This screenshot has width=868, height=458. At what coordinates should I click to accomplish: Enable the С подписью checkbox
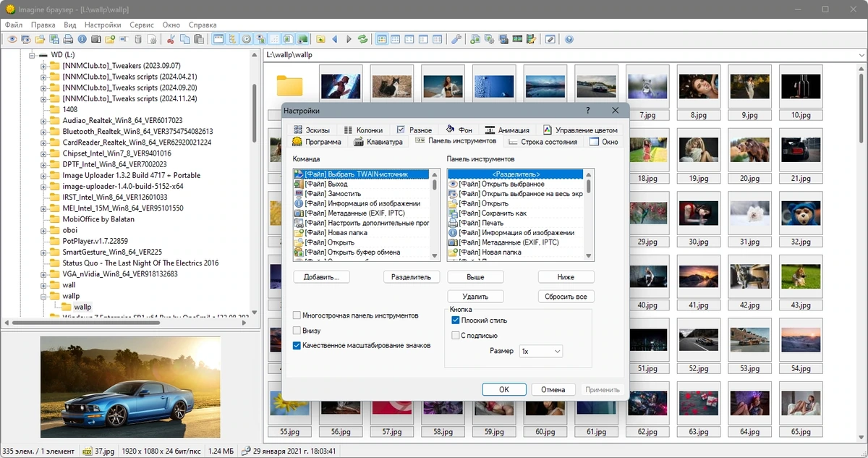click(x=456, y=335)
